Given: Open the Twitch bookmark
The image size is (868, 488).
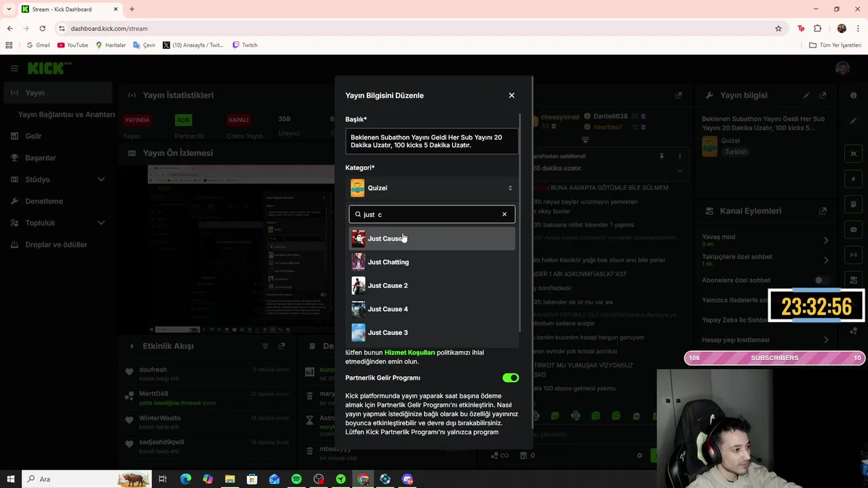Looking at the screenshot, I should coord(245,45).
